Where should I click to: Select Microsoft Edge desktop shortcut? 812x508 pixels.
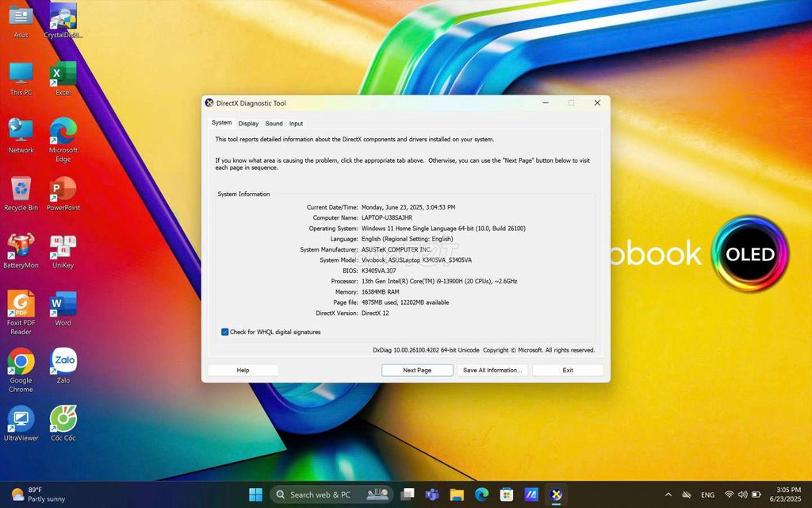pos(63,140)
